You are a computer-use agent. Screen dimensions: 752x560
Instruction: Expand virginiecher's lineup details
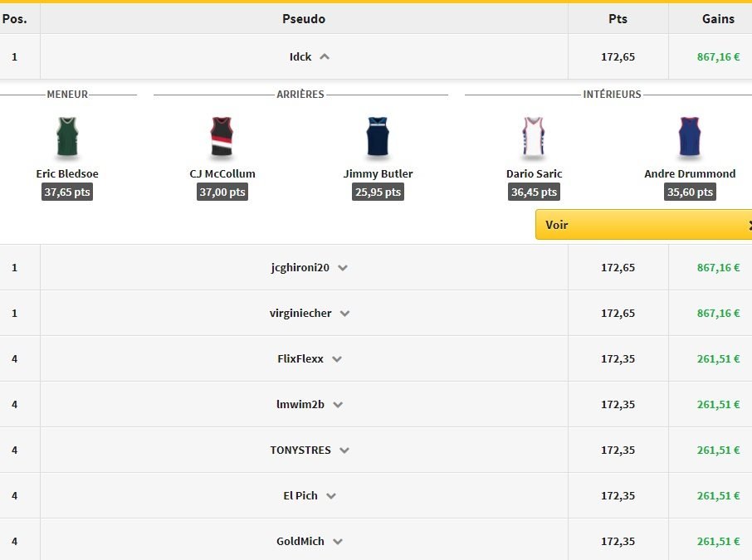pos(345,314)
